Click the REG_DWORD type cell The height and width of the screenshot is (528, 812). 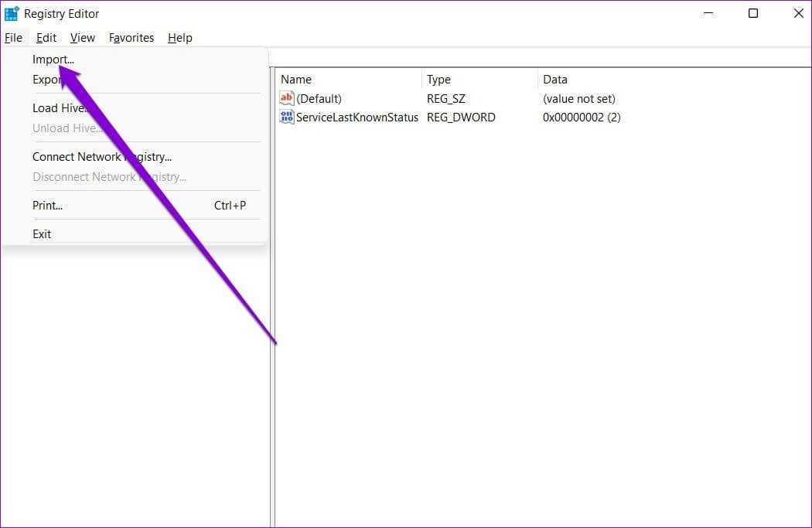(461, 118)
